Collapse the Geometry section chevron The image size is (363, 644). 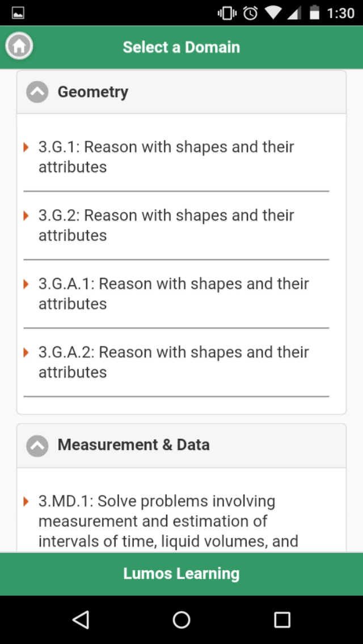click(x=37, y=92)
